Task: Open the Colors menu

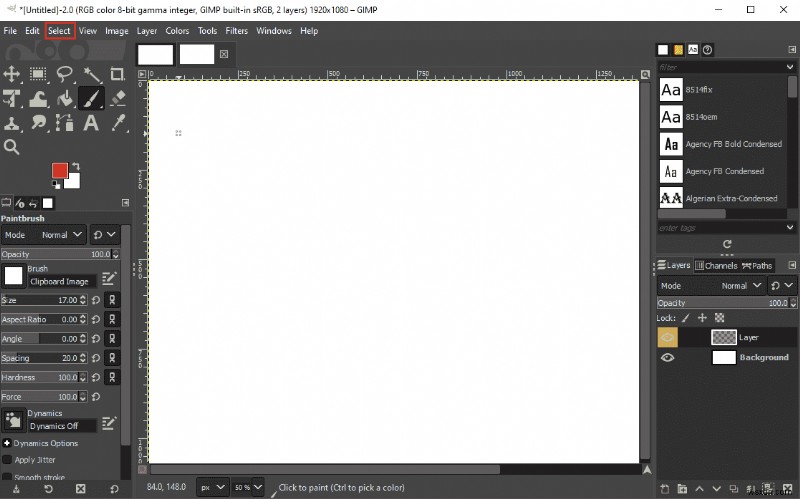Action: (177, 31)
